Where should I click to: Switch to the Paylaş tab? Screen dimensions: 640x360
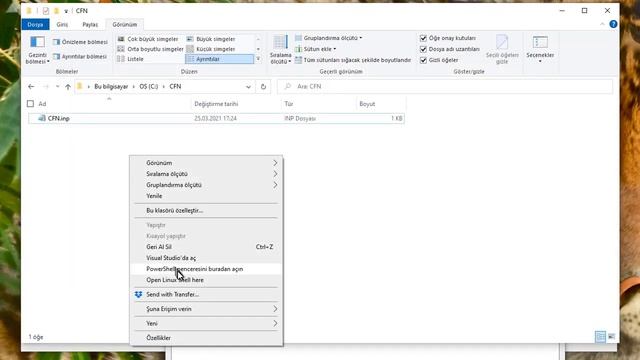(x=90, y=24)
